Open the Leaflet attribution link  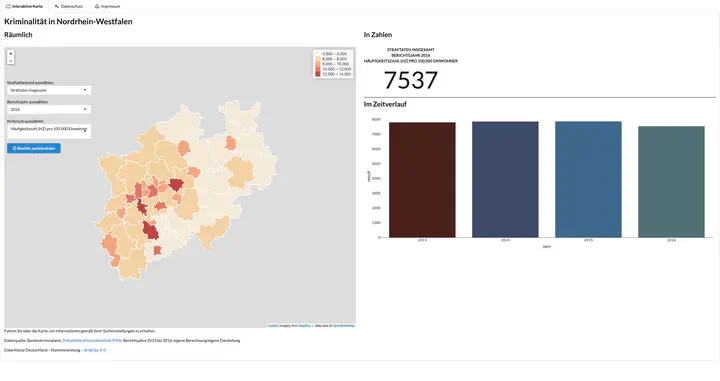coord(272,325)
